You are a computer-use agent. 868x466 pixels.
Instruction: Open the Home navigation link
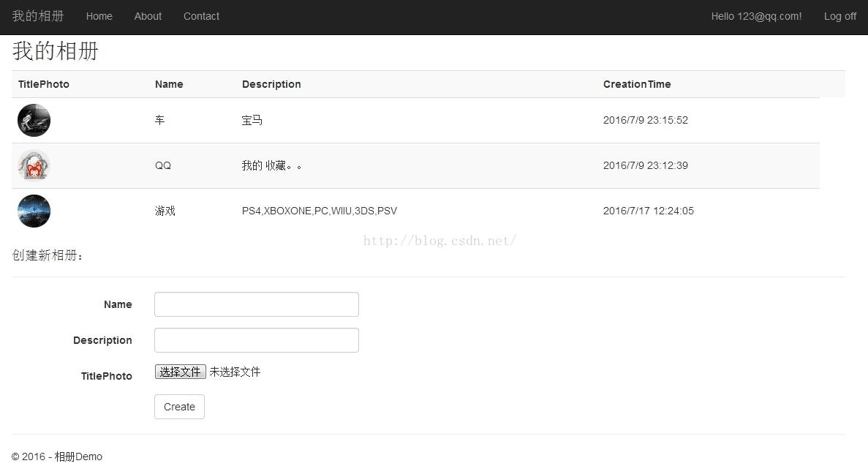coord(99,16)
